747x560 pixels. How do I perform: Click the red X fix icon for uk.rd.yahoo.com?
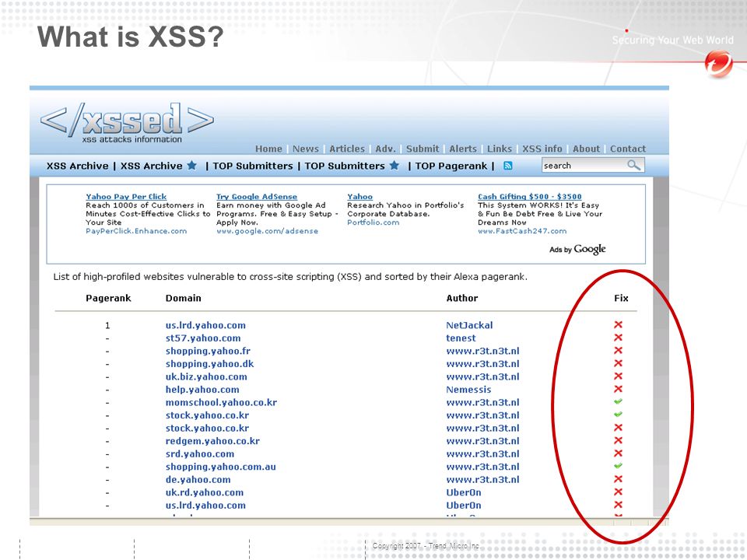click(x=618, y=492)
